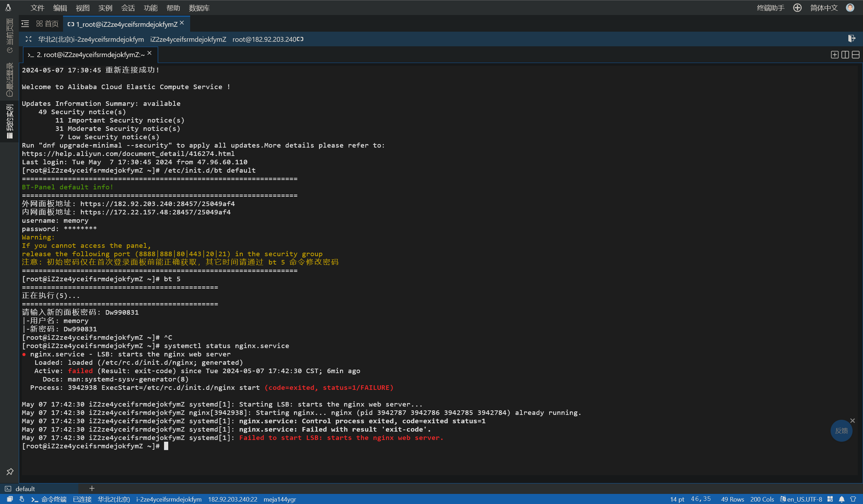Split terminal vertically into columns

coord(845,55)
